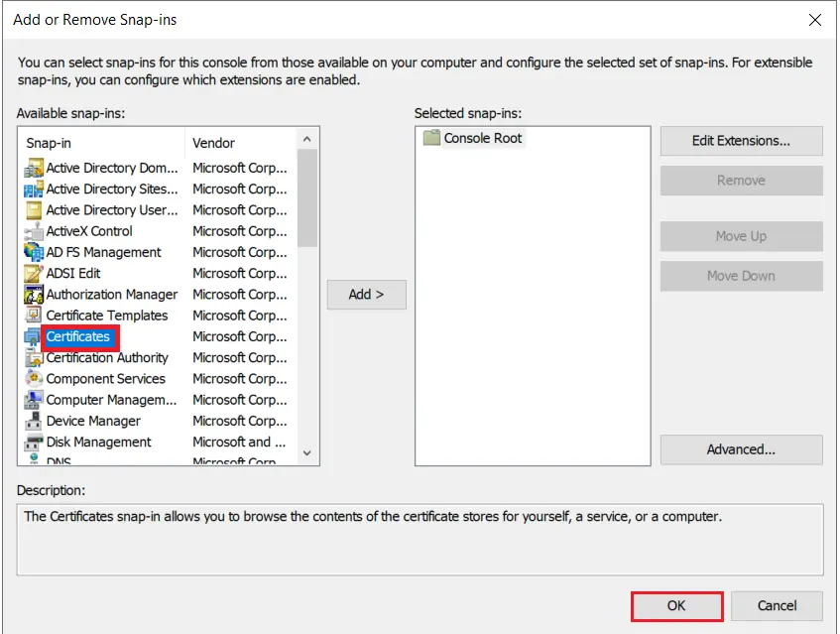The width and height of the screenshot is (840, 634).
Task: Open the Advanced options dialog
Action: pyautogui.click(x=741, y=449)
